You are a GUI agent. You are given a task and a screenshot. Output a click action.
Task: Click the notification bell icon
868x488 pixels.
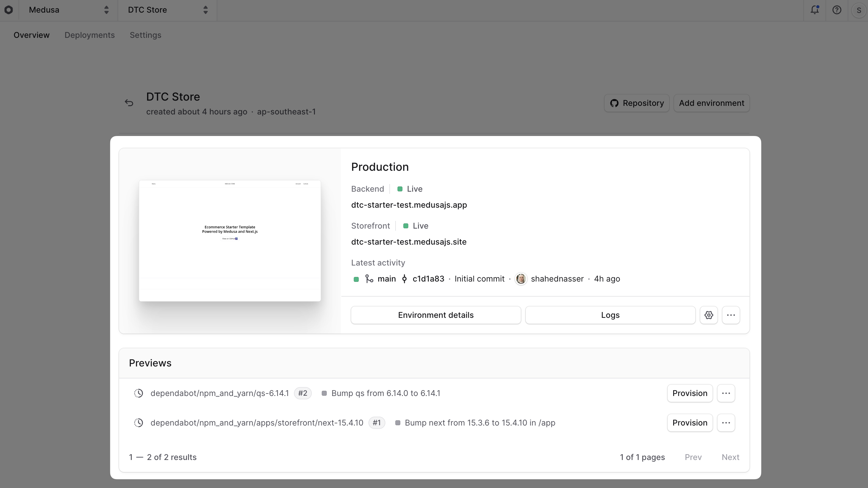pyautogui.click(x=815, y=10)
